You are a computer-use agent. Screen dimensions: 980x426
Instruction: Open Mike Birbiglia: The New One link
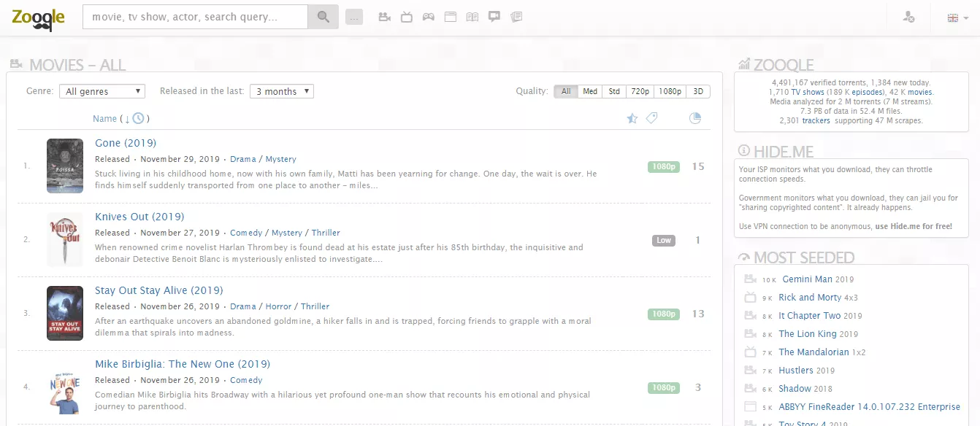coord(183,364)
